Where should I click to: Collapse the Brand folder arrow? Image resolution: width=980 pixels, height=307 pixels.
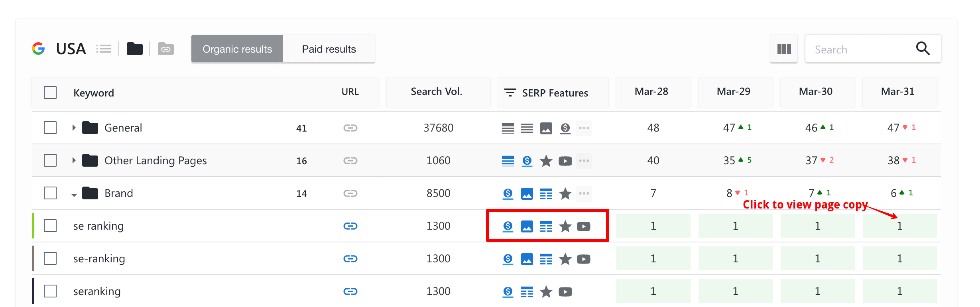coord(74,195)
